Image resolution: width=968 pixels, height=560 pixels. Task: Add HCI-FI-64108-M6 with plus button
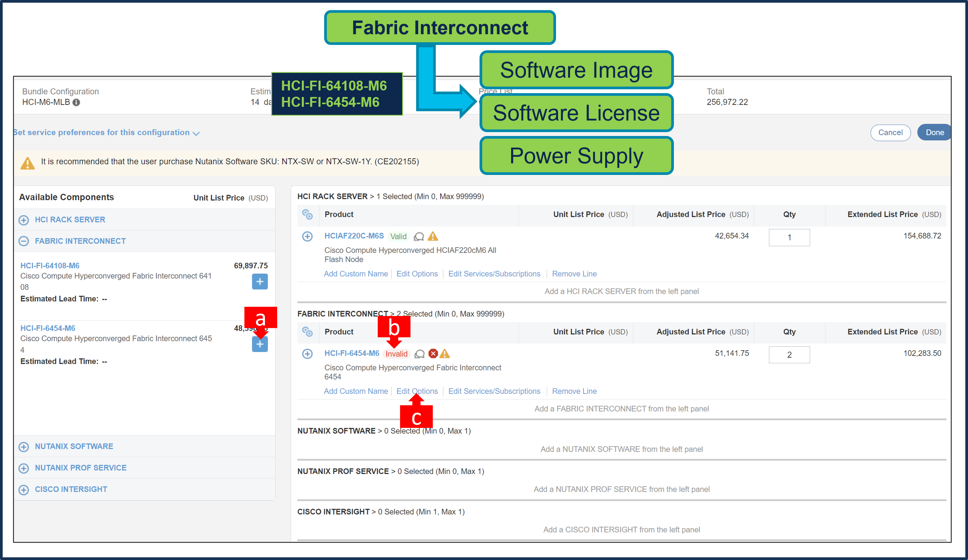[260, 281]
